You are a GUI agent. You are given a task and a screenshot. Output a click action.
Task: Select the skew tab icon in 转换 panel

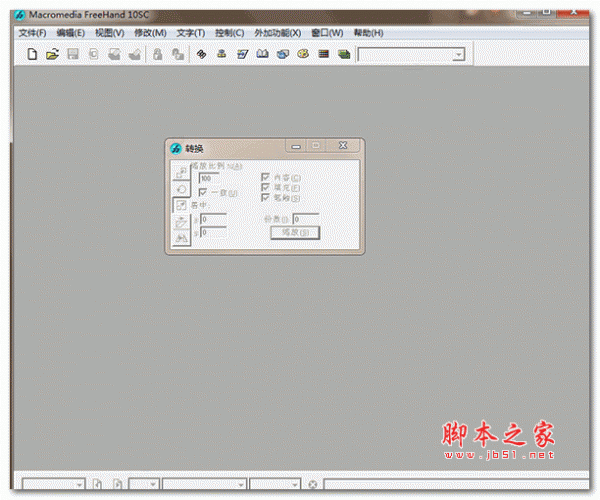(x=181, y=222)
